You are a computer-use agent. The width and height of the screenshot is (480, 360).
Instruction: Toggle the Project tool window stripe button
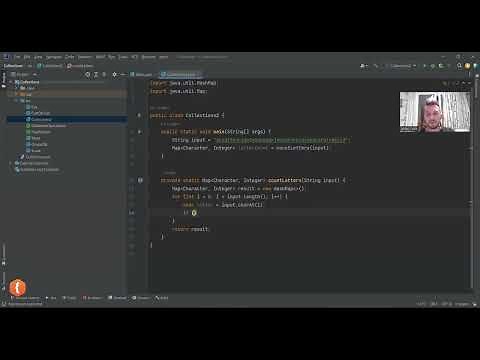pyautogui.click(x=4, y=80)
